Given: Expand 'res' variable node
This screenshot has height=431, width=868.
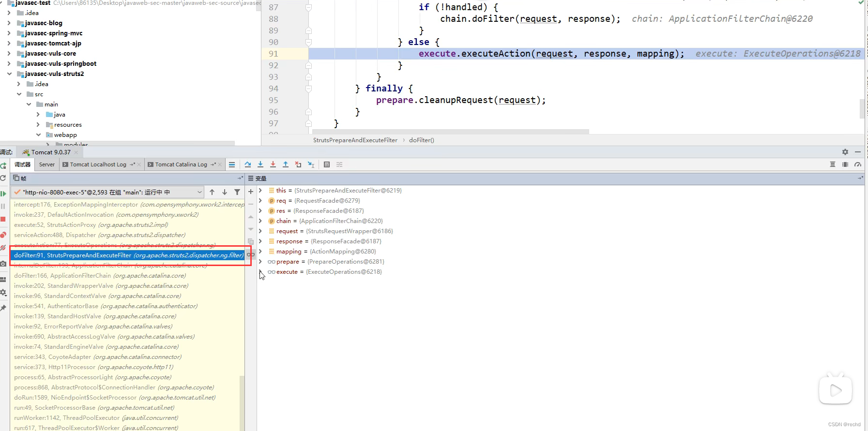Looking at the screenshot, I should (x=260, y=211).
